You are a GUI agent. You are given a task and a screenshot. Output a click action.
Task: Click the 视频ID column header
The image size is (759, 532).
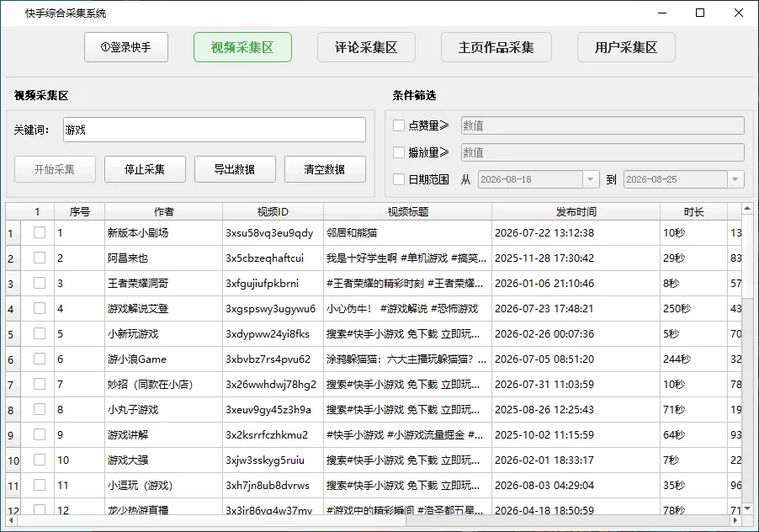tap(273, 211)
